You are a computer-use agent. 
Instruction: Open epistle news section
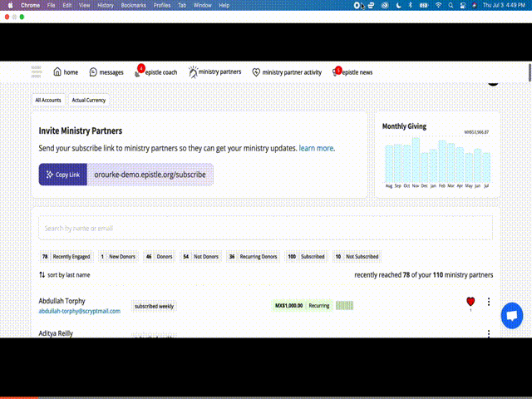click(x=352, y=72)
